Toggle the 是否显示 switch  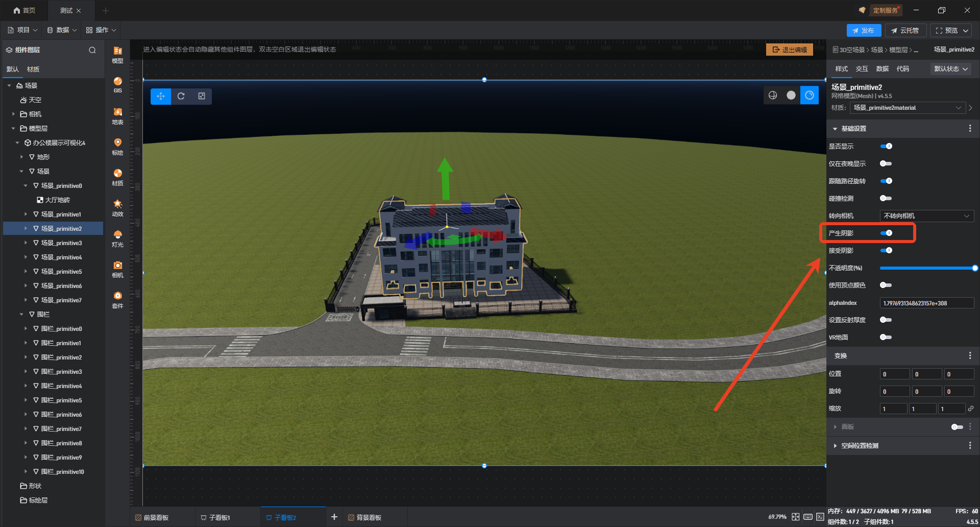pos(886,146)
